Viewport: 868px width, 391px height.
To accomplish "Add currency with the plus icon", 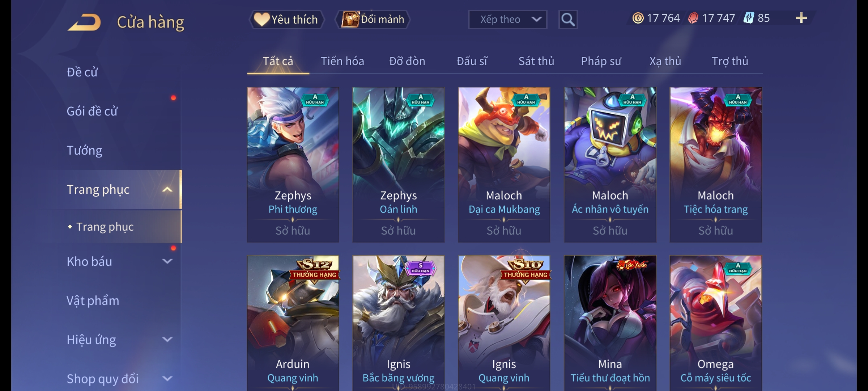I will pyautogui.click(x=801, y=18).
